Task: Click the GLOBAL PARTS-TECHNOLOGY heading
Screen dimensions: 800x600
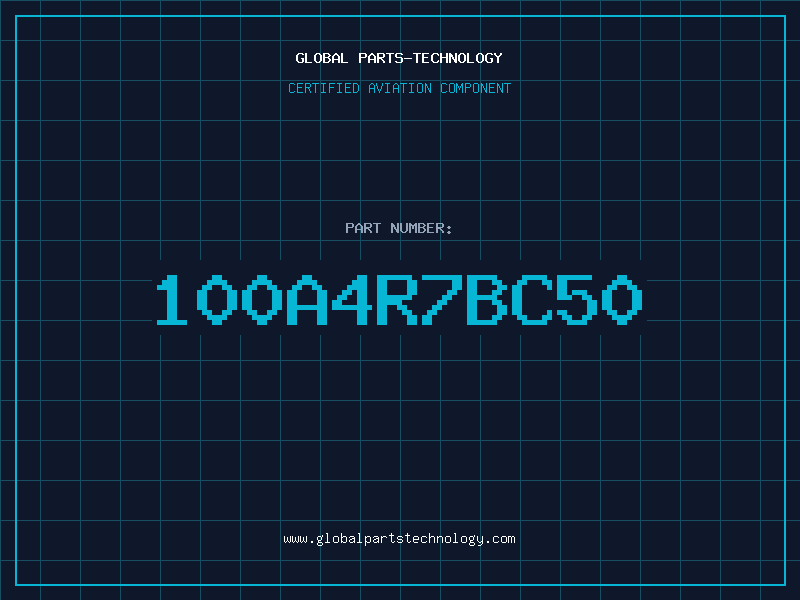Action: pos(399,58)
